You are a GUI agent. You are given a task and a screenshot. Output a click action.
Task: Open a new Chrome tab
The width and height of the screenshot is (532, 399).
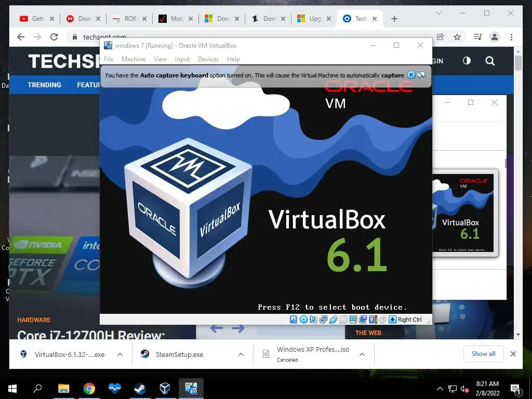tap(394, 19)
